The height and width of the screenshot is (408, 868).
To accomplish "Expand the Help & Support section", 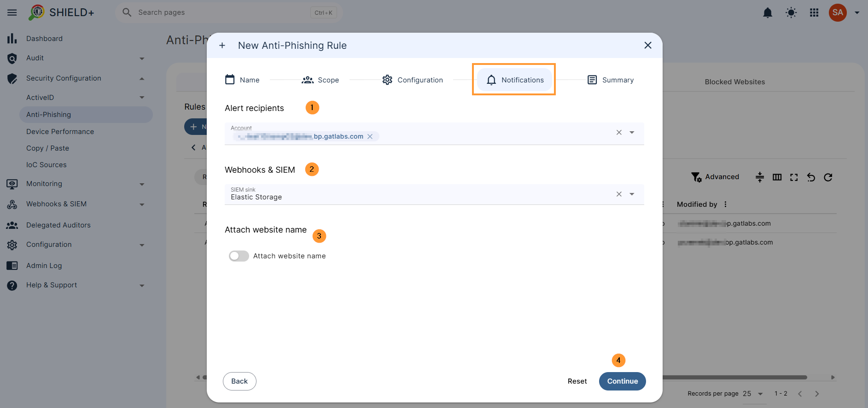I will pyautogui.click(x=142, y=286).
